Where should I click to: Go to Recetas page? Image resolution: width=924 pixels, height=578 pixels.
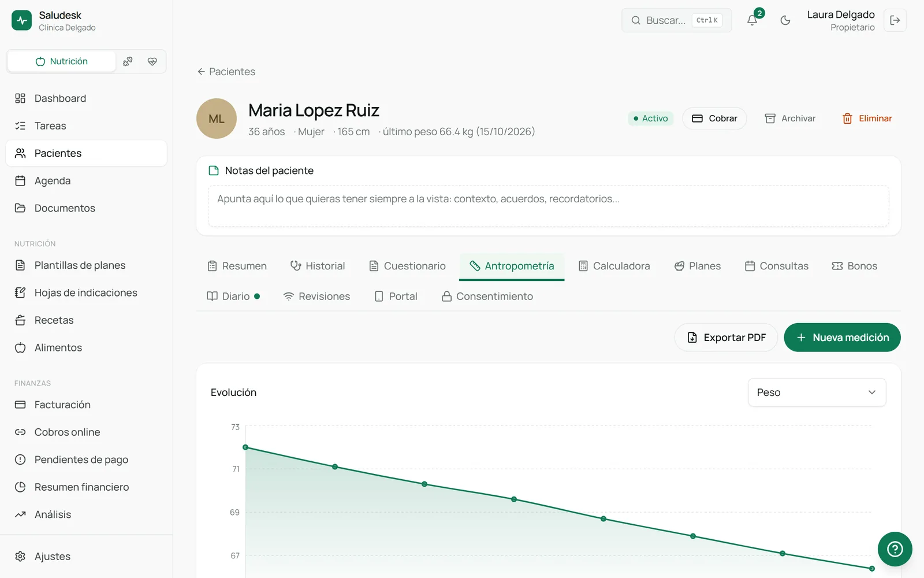pos(86,320)
